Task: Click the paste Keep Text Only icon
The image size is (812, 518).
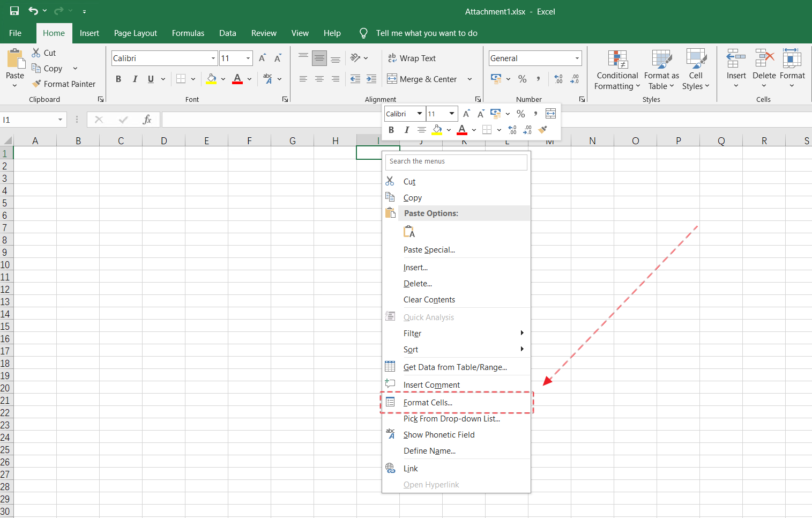Action: point(409,232)
